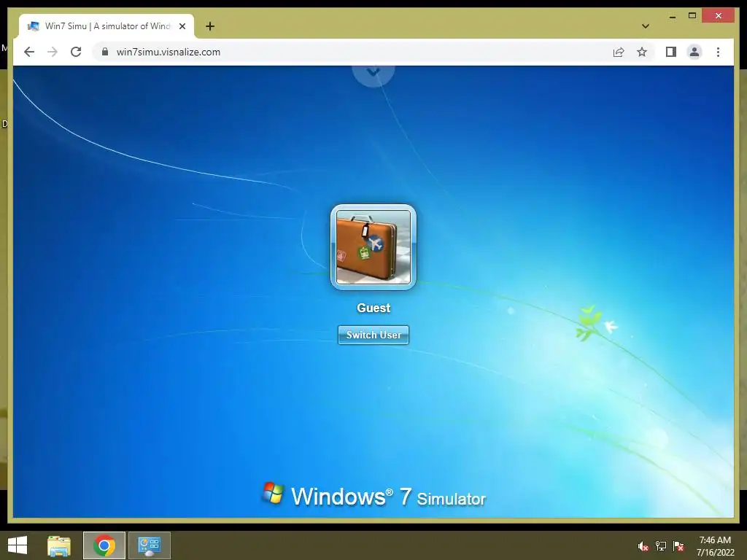
Task: Close the Win7 Simu tab
Action: tap(182, 26)
